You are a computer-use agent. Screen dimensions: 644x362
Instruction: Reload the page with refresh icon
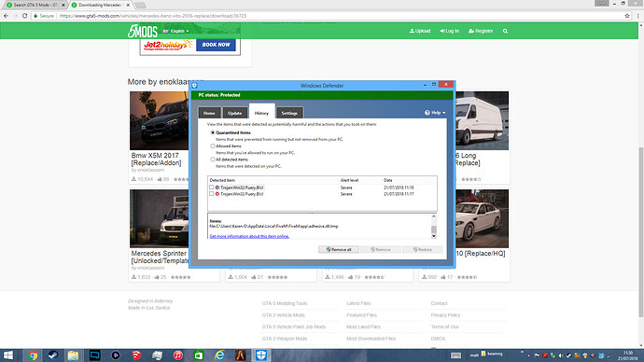click(x=24, y=16)
